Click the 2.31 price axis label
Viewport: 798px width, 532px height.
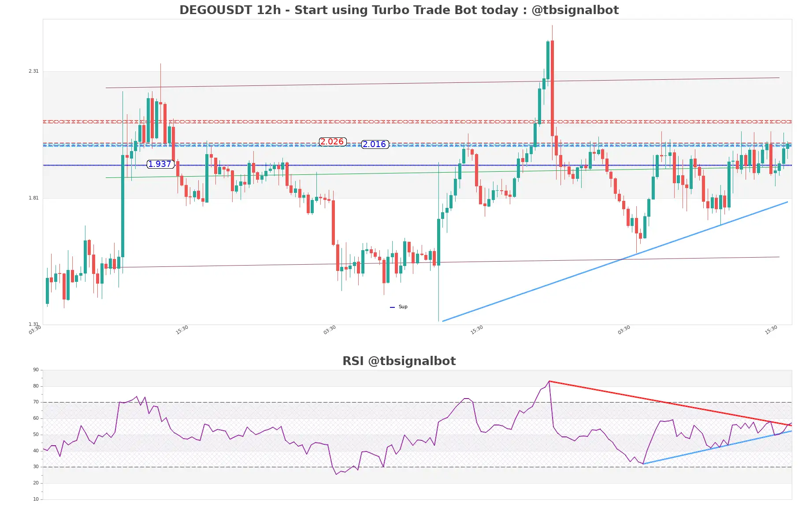click(x=33, y=71)
